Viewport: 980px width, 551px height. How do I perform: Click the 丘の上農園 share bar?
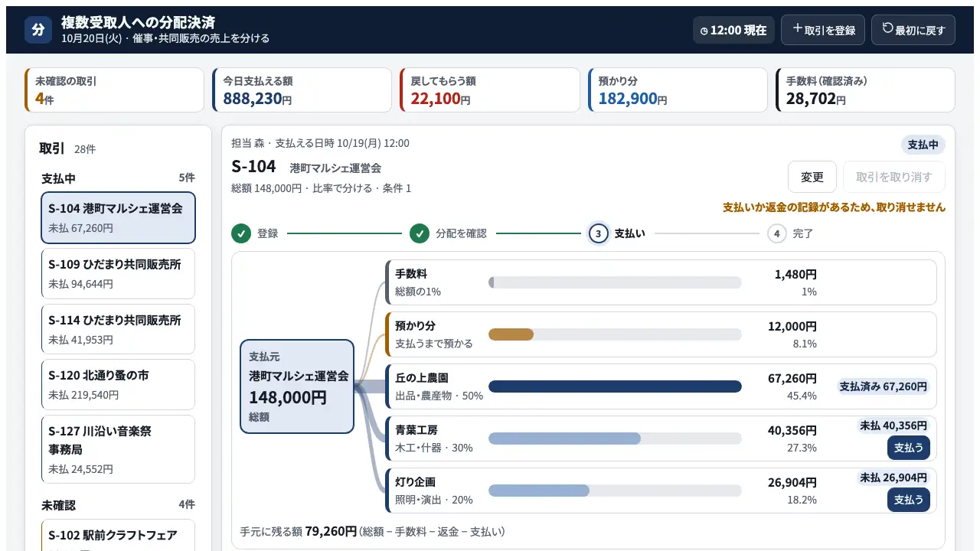click(615, 386)
